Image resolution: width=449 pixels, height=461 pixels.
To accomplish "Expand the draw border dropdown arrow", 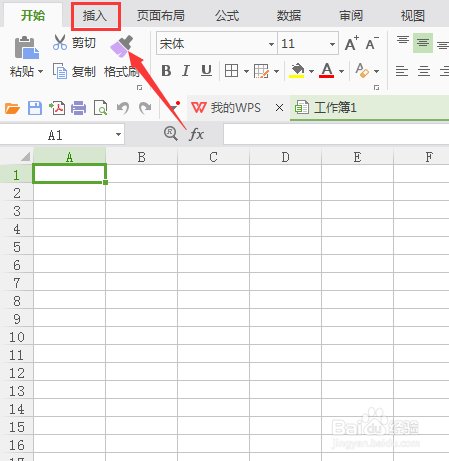I will (276, 71).
